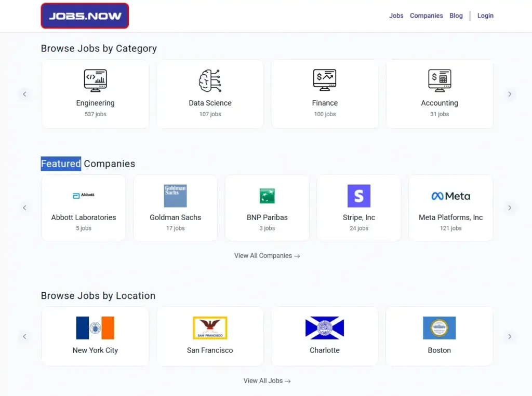
Task: Click the '121 jobs' text under Meta
Action: point(450,228)
